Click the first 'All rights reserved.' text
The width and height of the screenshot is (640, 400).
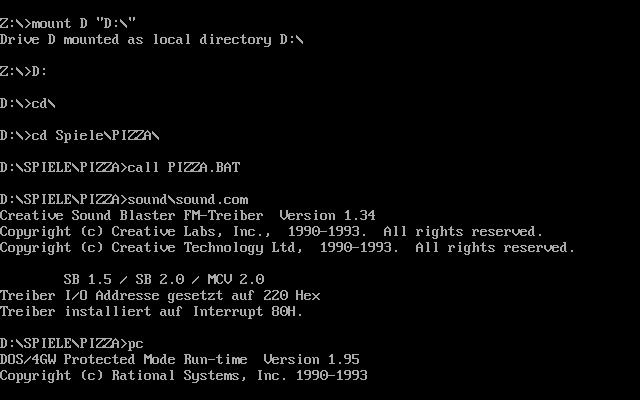(463, 231)
